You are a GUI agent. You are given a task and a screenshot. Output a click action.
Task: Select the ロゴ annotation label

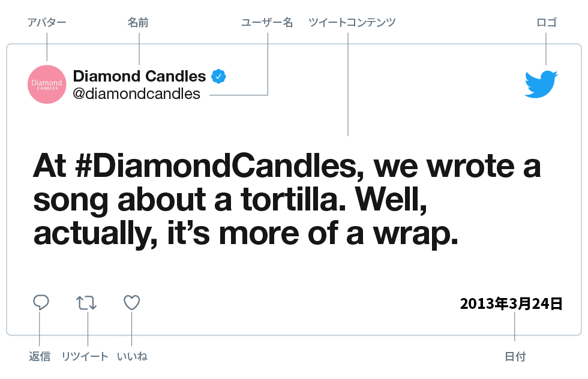click(x=547, y=23)
